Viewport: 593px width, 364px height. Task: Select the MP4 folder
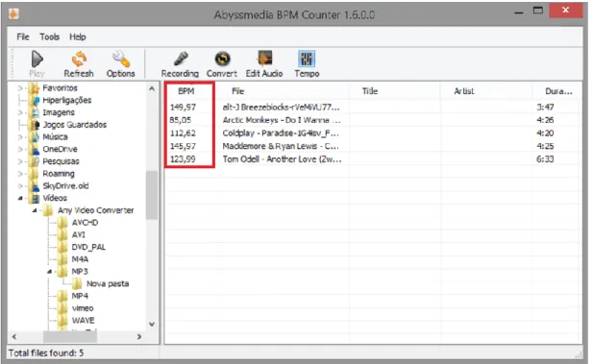(80, 296)
